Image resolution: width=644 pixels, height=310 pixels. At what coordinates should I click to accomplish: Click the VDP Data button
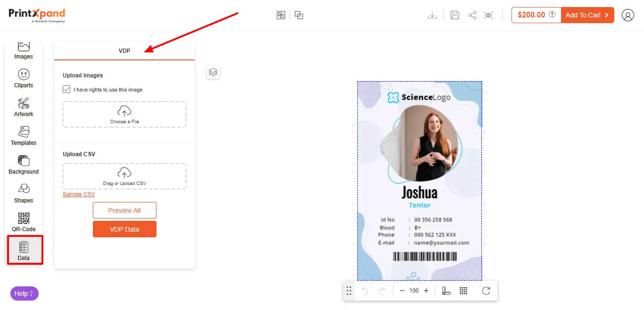point(124,229)
